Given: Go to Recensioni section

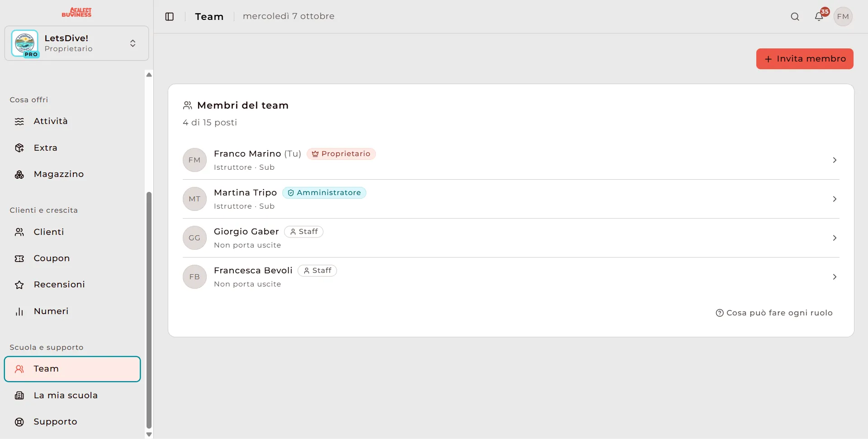Looking at the screenshot, I should (x=72, y=285).
